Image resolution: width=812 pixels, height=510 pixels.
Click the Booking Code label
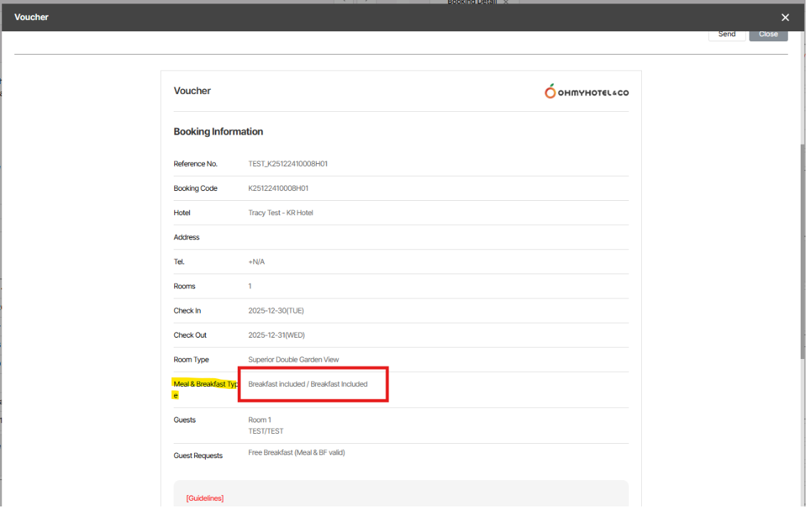click(195, 188)
